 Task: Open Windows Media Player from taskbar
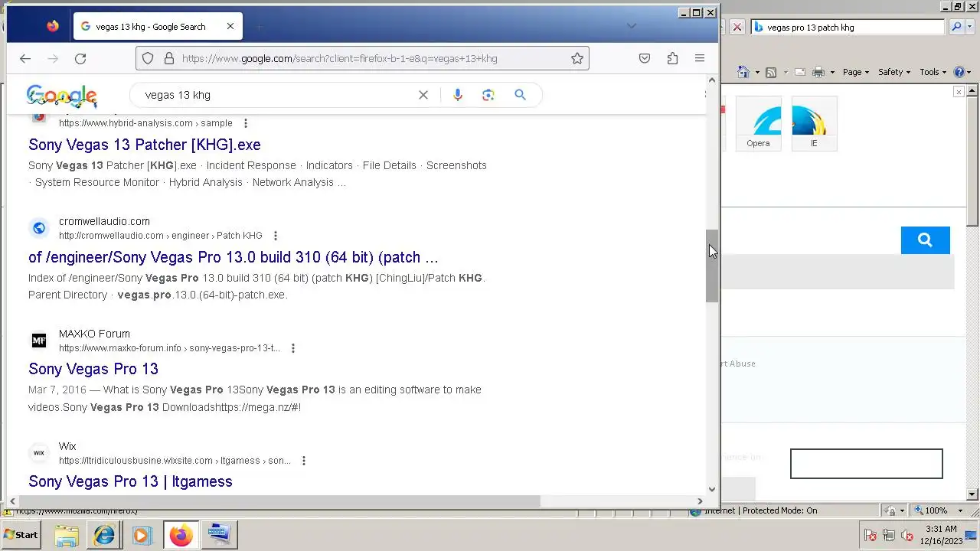coord(142,535)
